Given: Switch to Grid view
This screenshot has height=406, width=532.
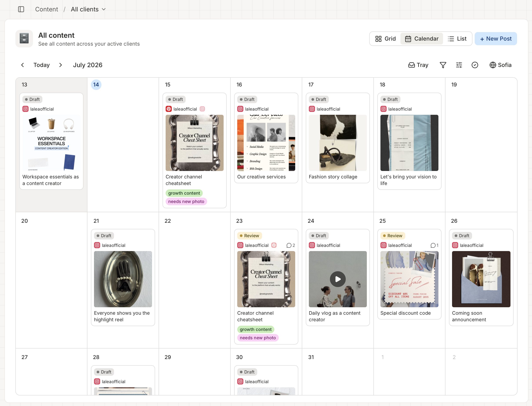Looking at the screenshot, I should (x=385, y=39).
